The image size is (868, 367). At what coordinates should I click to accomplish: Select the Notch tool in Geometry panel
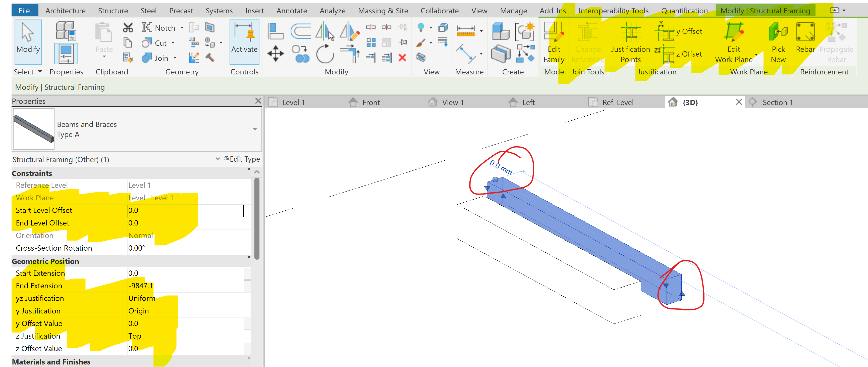point(162,28)
